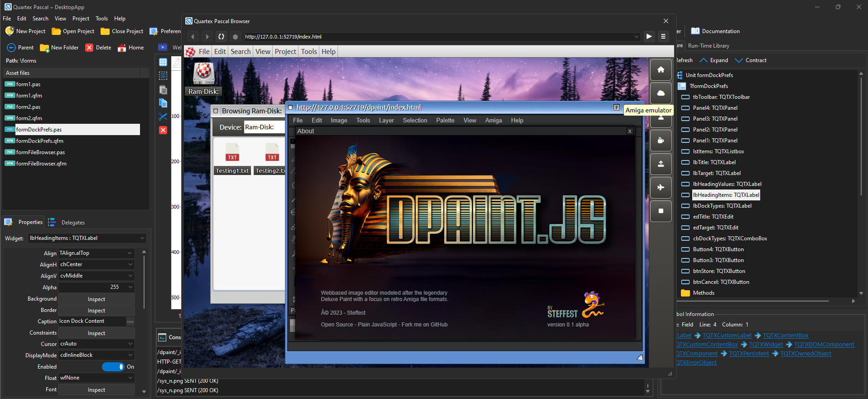Click the airplane icon in the dock
This screenshot has width=868, height=399.
(661, 187)
